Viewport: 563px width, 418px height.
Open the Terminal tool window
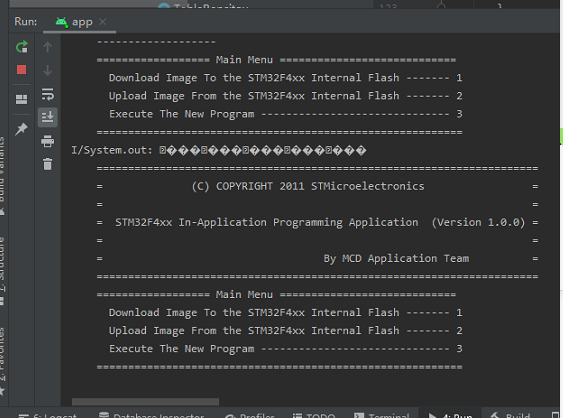382,415
